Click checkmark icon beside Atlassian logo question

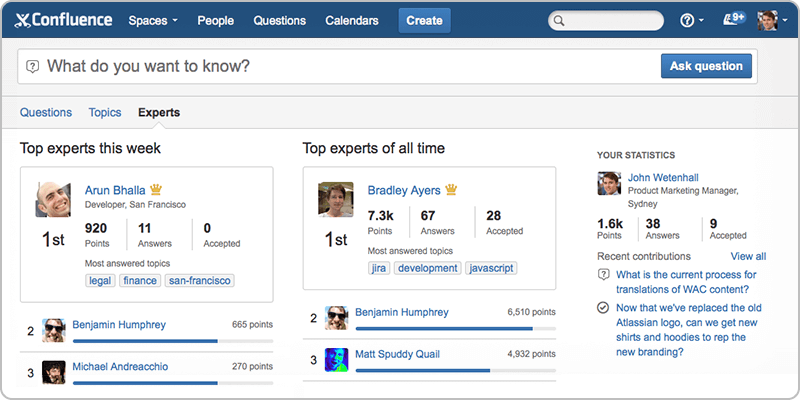[x=603, y=308]
